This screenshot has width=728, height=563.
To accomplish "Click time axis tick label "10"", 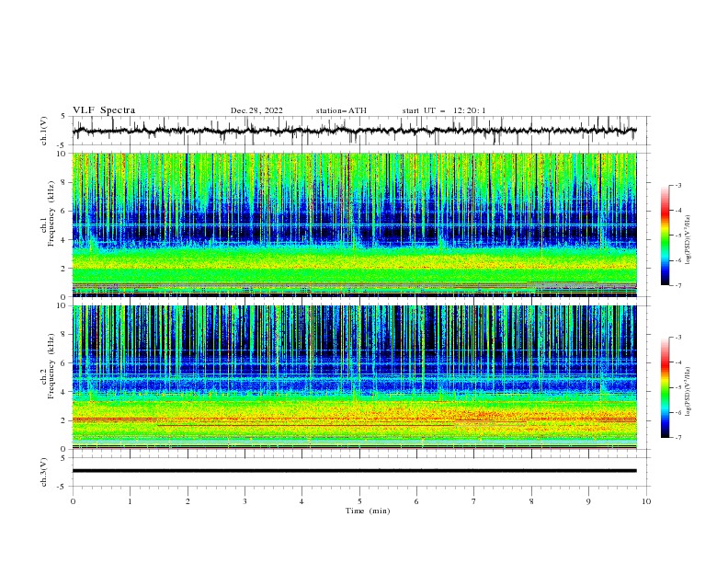I will pyautogui.click(x=646, y=501).
